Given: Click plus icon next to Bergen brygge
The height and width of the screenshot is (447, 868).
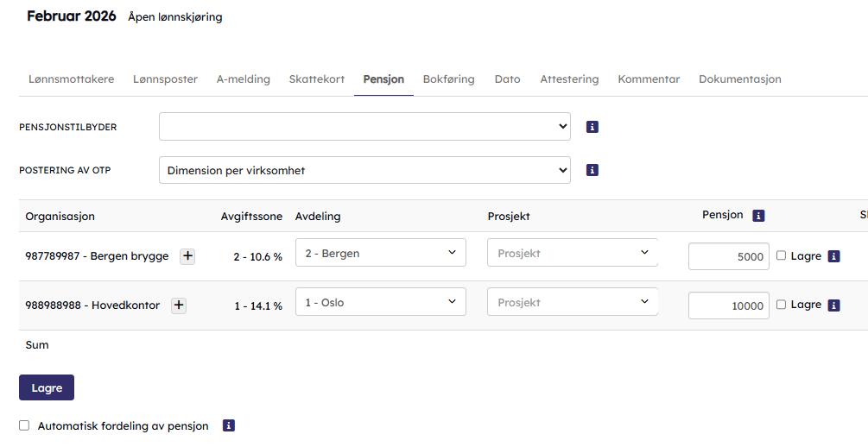Looking at the screenshot, I should pos(187,255).
